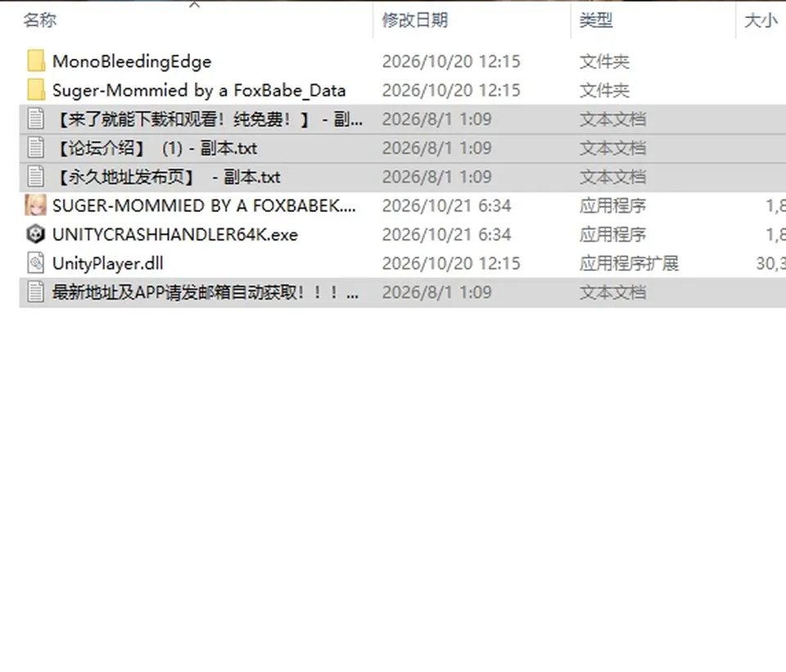Click the 应用程序扩展 type of UnityPlayer.dll

[629, 264]
